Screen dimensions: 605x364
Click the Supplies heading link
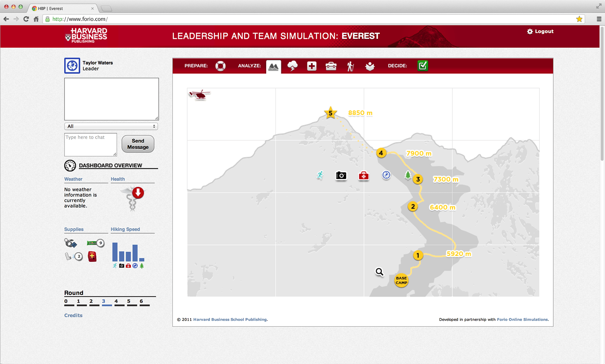click(x=74, y=229)
